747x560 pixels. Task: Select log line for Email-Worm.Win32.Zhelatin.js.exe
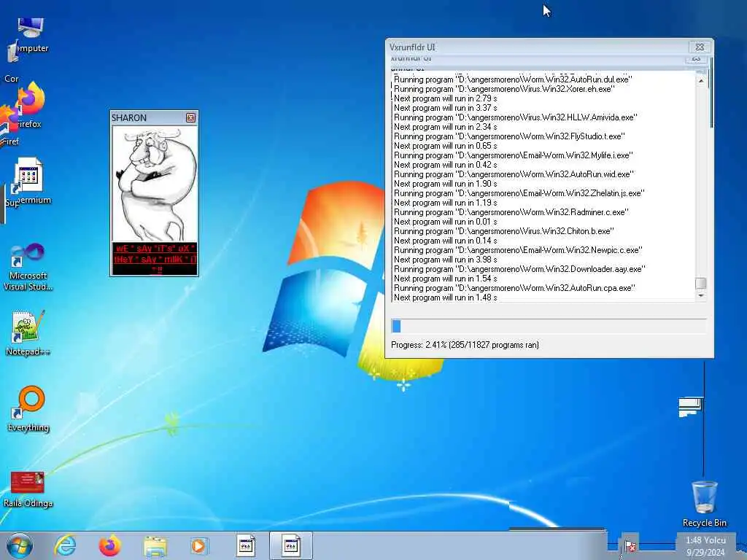(x=519, y=192)
